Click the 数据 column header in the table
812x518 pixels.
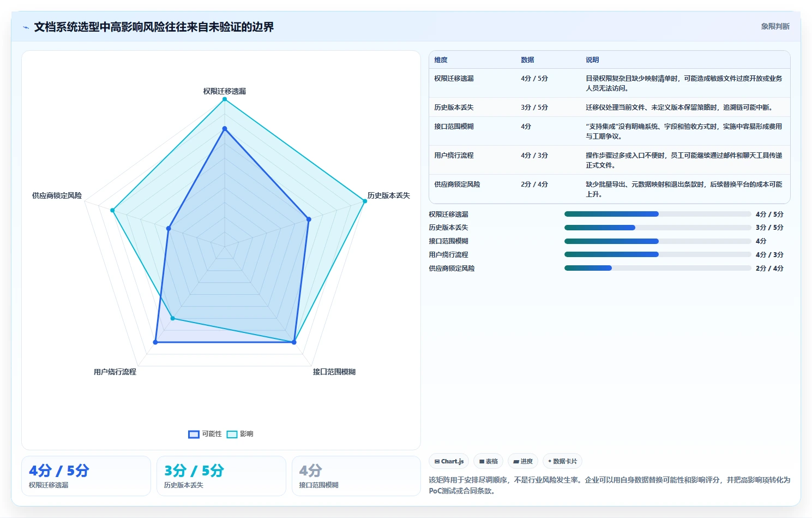(x=527, y=60)
